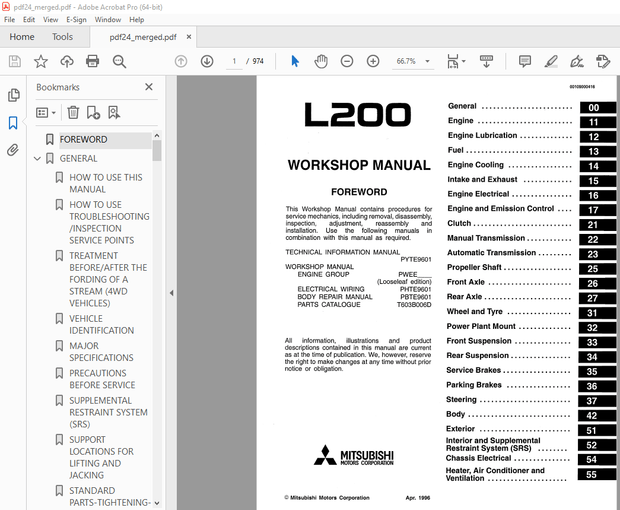Switch to the Tools tab
Screen dimensions: 620x510
(x=62, y=37)
